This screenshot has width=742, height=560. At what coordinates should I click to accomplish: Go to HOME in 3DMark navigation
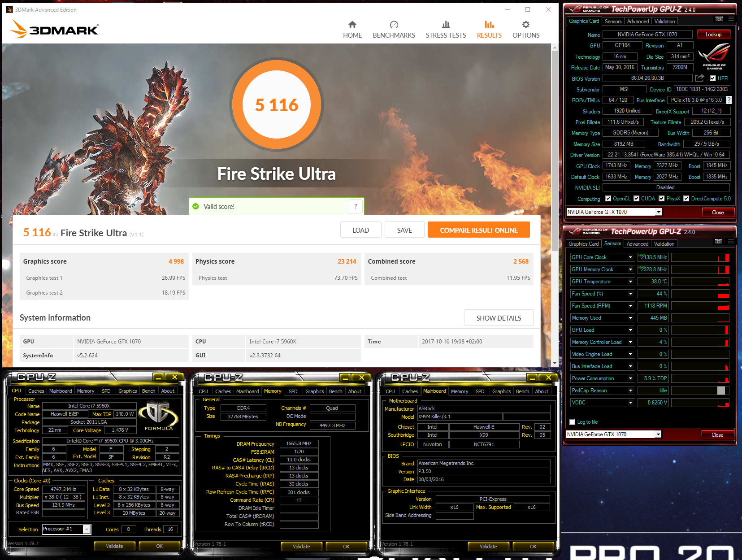(x=352, y=30)
